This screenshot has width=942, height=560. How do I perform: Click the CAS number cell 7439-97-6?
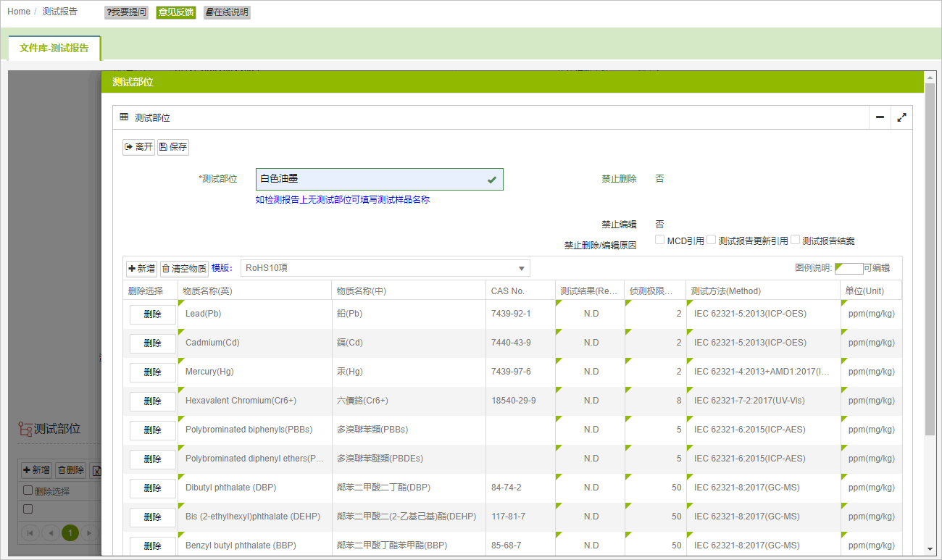click(521, 372)
